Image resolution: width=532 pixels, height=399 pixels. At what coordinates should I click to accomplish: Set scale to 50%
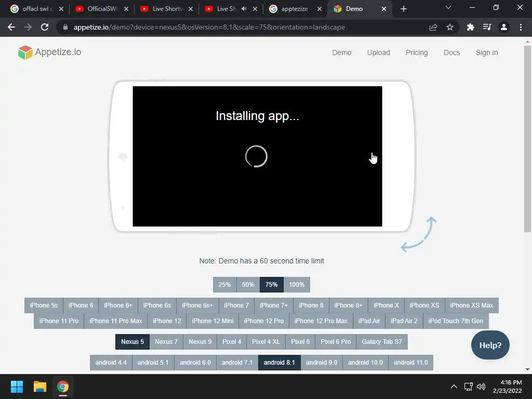248,285
